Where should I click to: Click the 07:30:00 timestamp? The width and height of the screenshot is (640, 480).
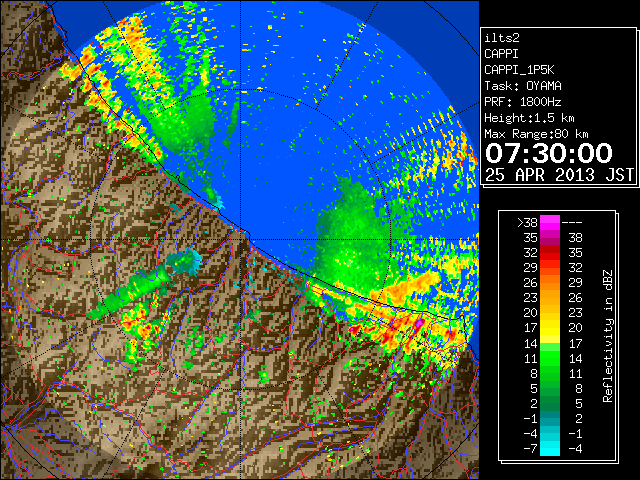pyautogui.click(x=549, y=153)
